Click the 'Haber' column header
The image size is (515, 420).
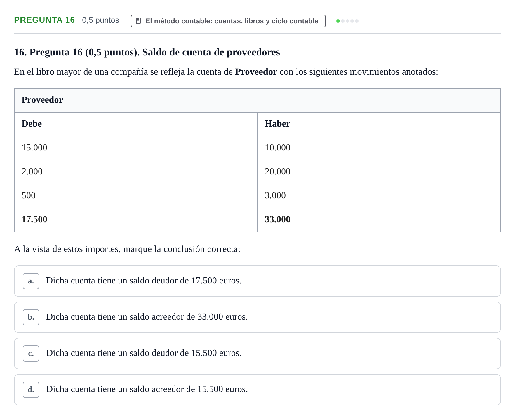click(x=379, y=124)
